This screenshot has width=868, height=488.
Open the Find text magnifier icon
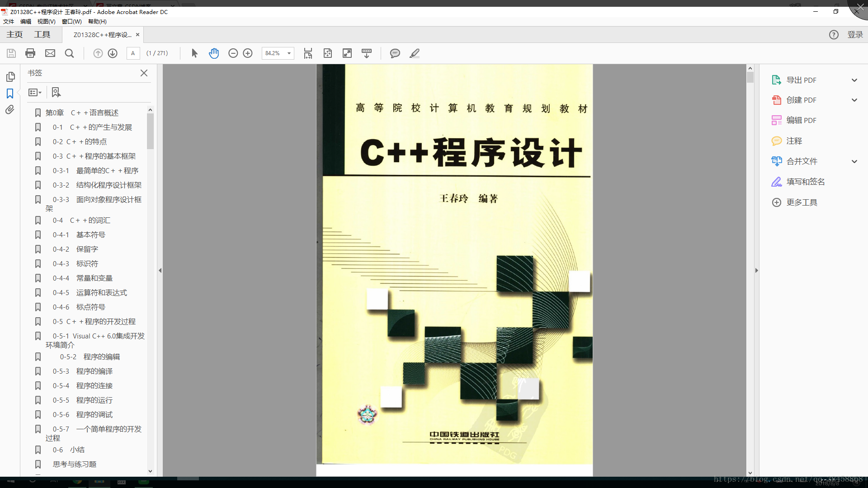(69, 53)
